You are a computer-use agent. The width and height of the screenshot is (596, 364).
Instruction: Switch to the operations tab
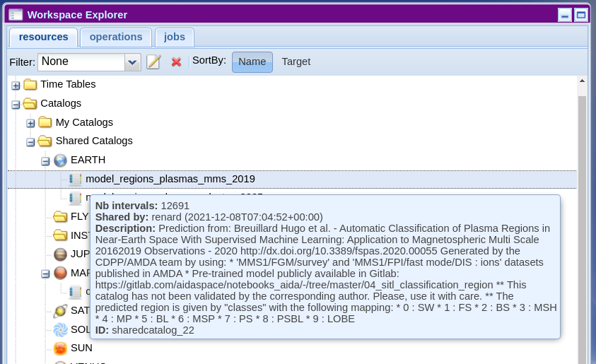(116, 37)
